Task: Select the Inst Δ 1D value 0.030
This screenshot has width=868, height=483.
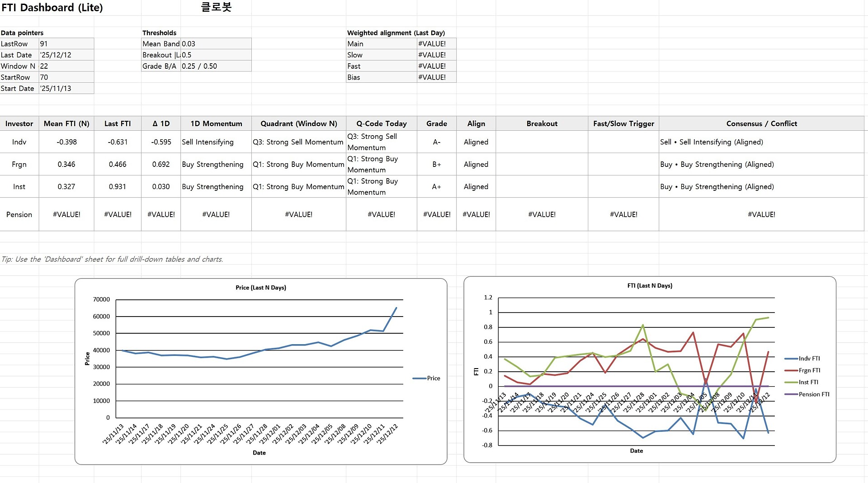Action: (x=161, y=187)
